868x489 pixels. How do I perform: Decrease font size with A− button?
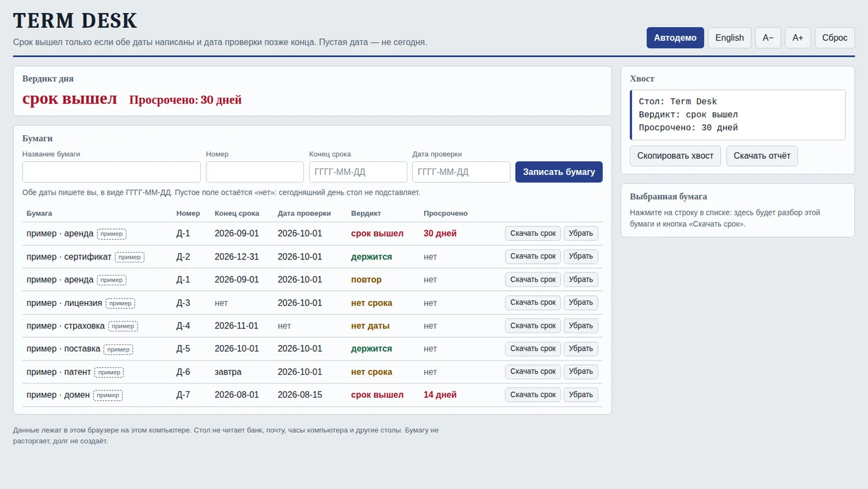click(x=768, y=38)
